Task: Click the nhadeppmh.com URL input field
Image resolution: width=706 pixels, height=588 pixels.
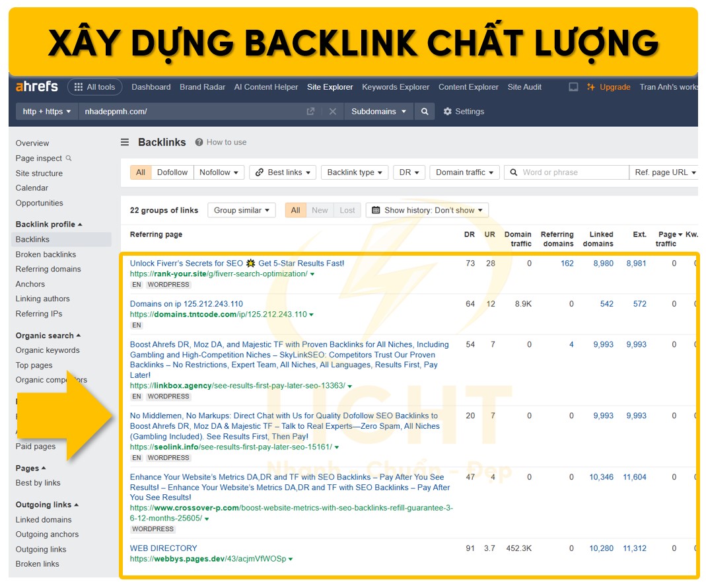Action: tap(194, 111)
